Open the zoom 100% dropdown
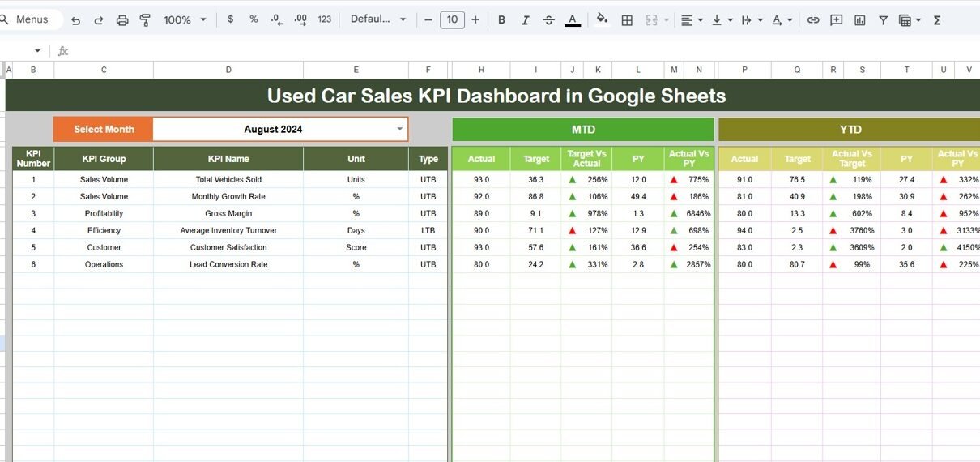Viewport: 980px width, 462px height. pyautogui.click(x=185, y=20)
